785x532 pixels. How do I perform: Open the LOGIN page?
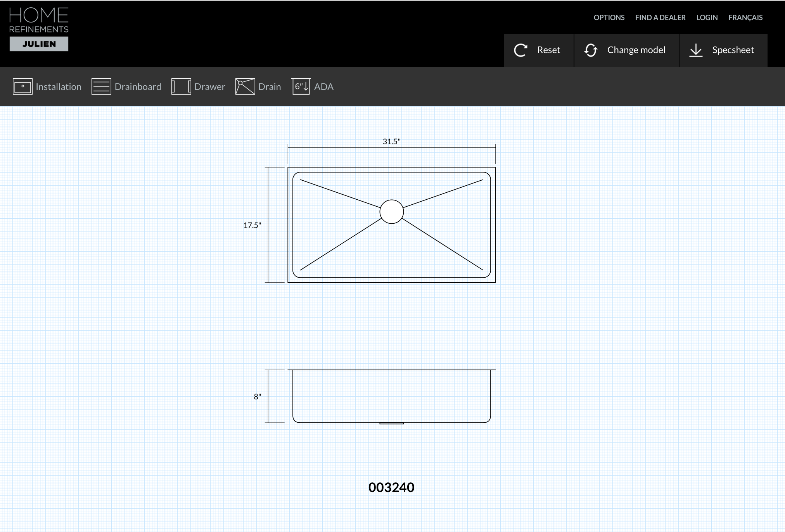pyautogui.click(x=707, y=17)
